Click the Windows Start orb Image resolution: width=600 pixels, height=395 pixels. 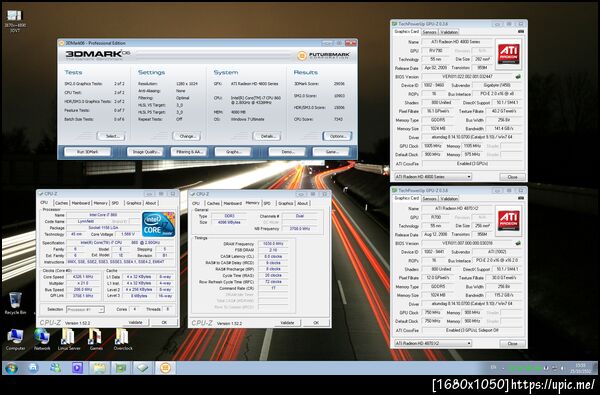pos(11,368)
